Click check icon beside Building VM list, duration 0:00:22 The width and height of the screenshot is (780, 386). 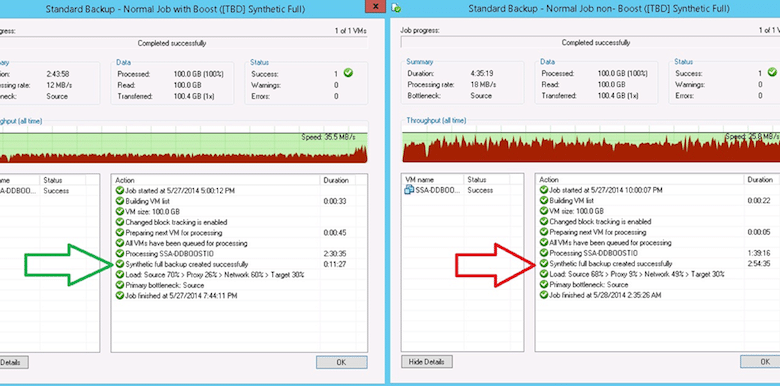544,200
